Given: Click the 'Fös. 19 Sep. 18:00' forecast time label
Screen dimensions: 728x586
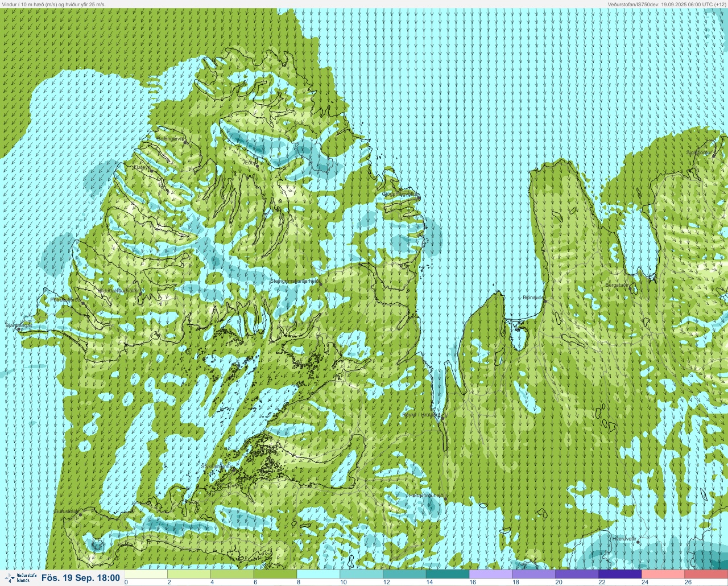Looking at the screenshot, I should pos(81,578).
